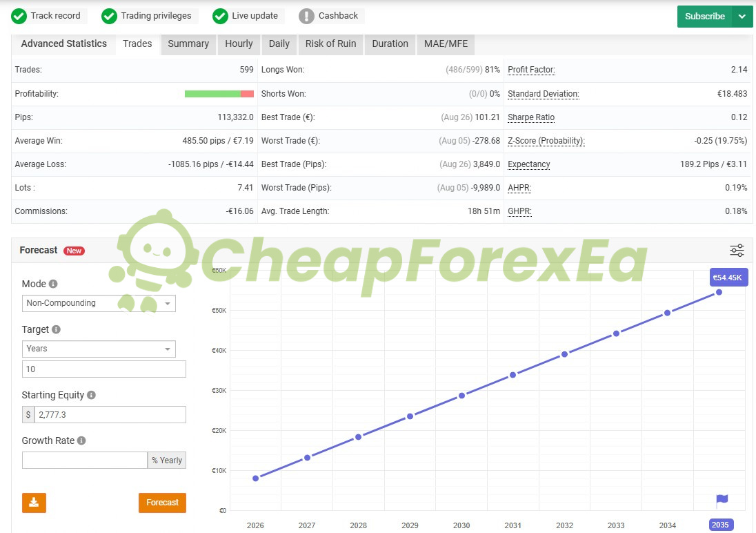Image resolution: width=756 pixels, height=533 pixels.
Task: Click the Trades count value 599
Action: (246, 70)
